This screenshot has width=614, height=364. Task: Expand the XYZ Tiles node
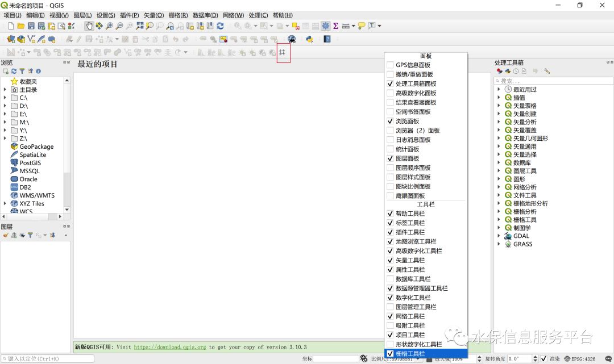pos(5,203)
